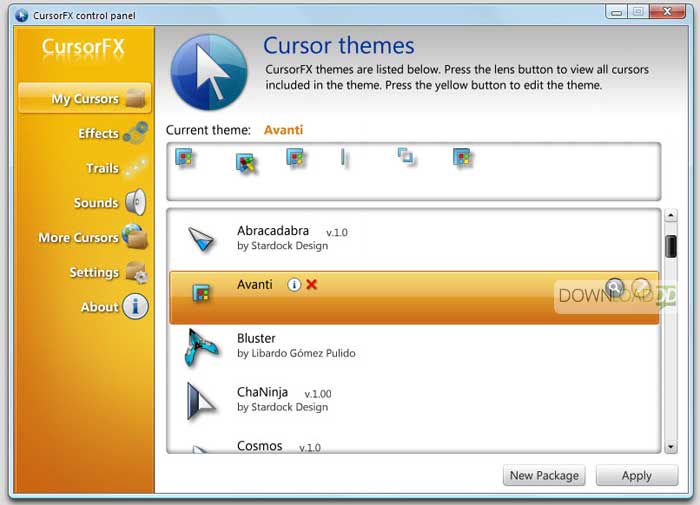Go to the Trails section
The image size is (700, 505).
pos(102,168)
